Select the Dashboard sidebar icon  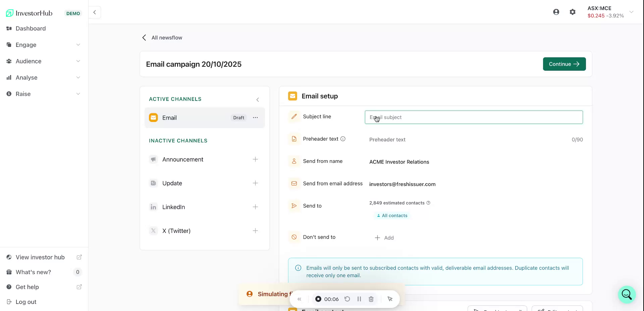[x=9, y=28]
